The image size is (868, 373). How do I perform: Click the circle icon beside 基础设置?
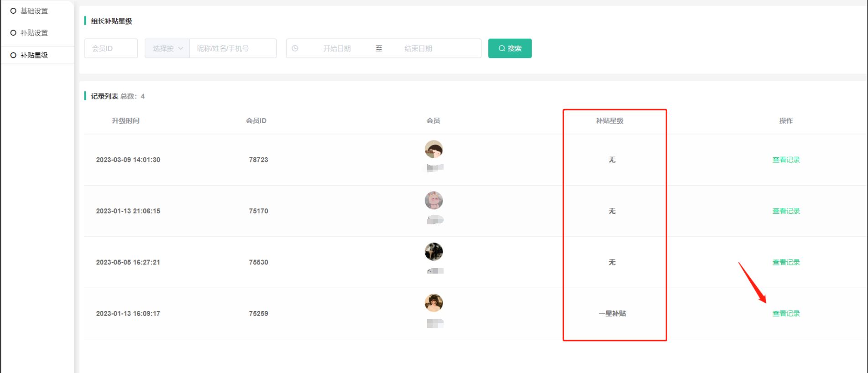coord(13,11)
